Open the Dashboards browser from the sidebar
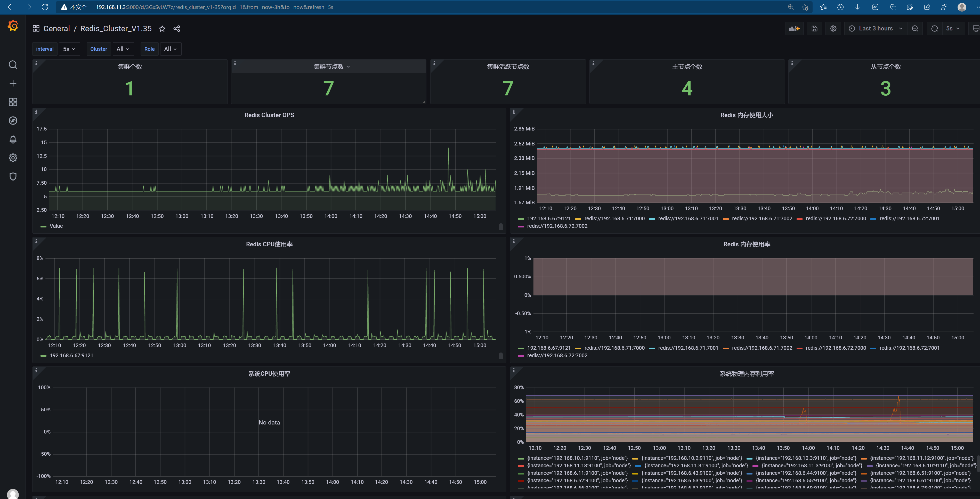The height and width of the screenshot is (499, 980). click(x=13, y=102)
